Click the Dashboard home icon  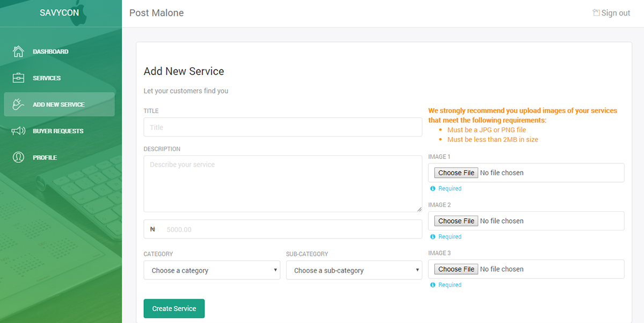(18, 52)
